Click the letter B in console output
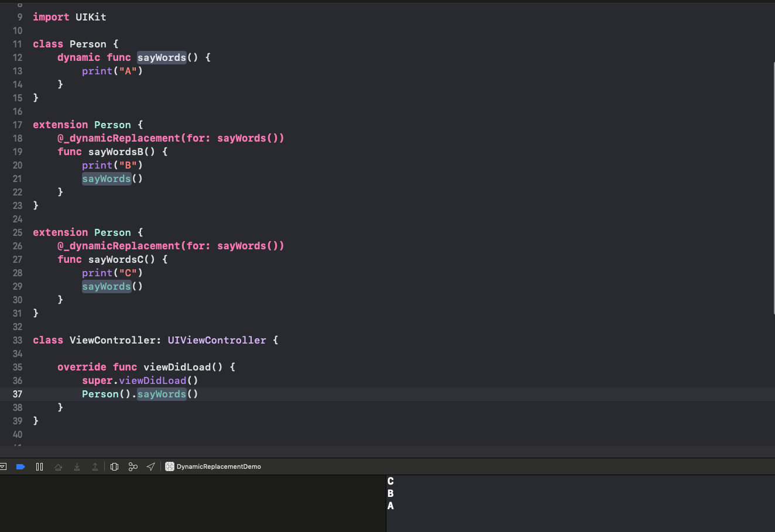Image resolution: width=775 pixels, height=532 pixels. tap(390, 493)
